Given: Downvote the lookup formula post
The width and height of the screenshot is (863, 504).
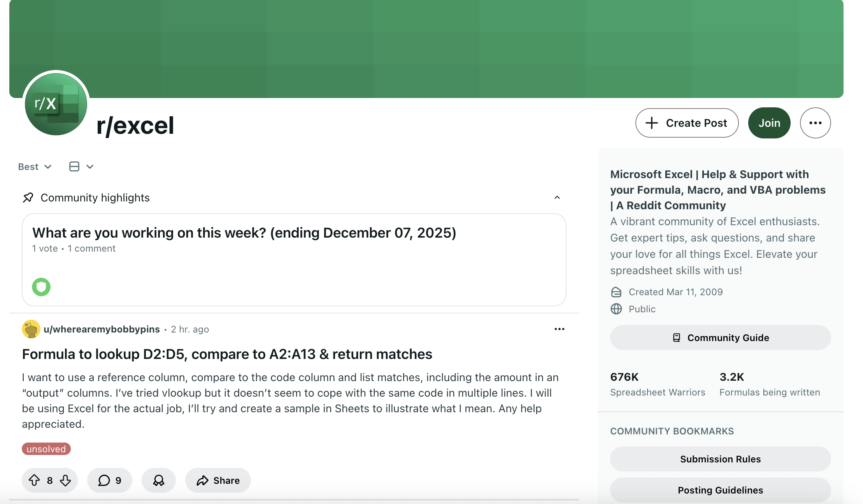Looking at the screenshot, I should click(65, 480).
